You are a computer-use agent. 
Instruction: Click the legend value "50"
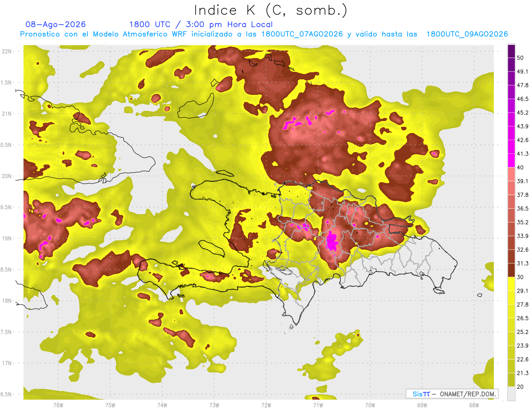tap(520, 58)
